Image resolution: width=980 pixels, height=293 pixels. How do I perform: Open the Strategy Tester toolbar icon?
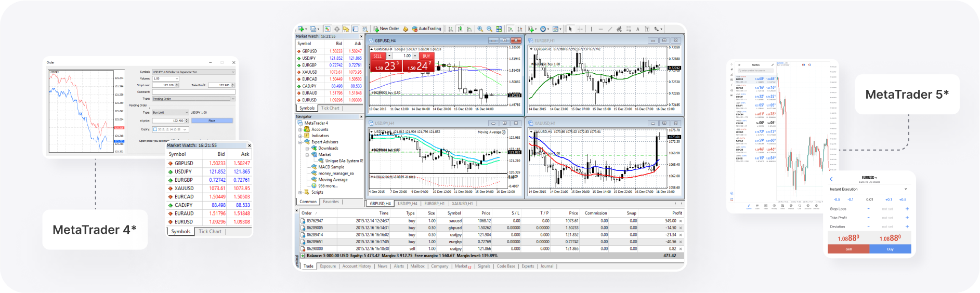(365, 29)
